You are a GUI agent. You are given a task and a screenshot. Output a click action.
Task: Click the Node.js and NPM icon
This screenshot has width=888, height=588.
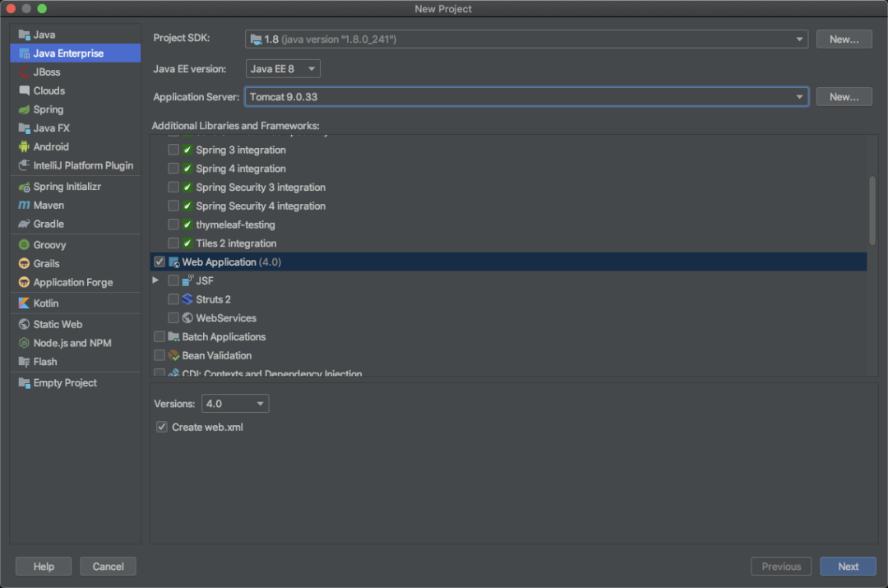point(24,343)
